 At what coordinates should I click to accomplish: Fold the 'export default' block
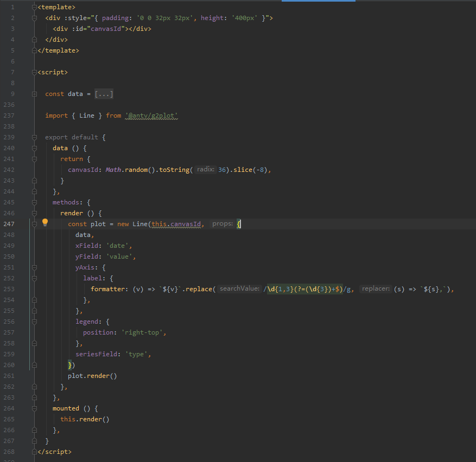[x=34, y=137]
